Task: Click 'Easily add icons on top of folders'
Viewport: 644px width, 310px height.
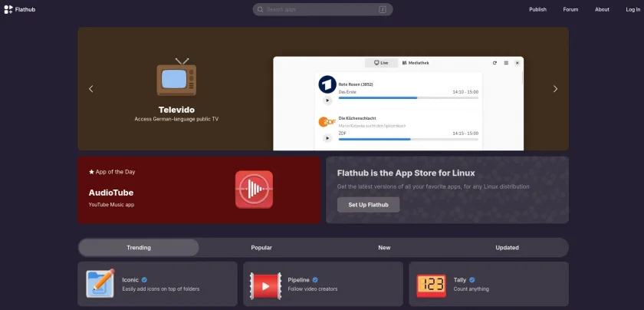Action: tap(160, 289)
